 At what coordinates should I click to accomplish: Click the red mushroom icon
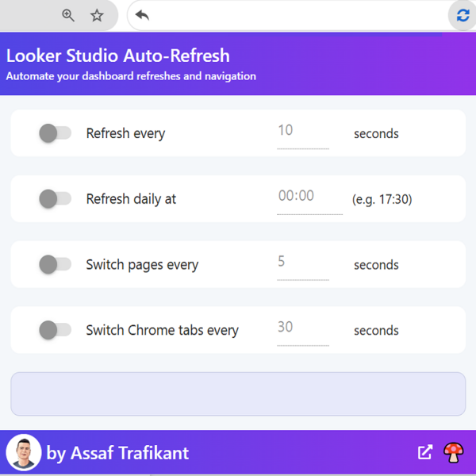pyautogui.click(x=454, y=452)
